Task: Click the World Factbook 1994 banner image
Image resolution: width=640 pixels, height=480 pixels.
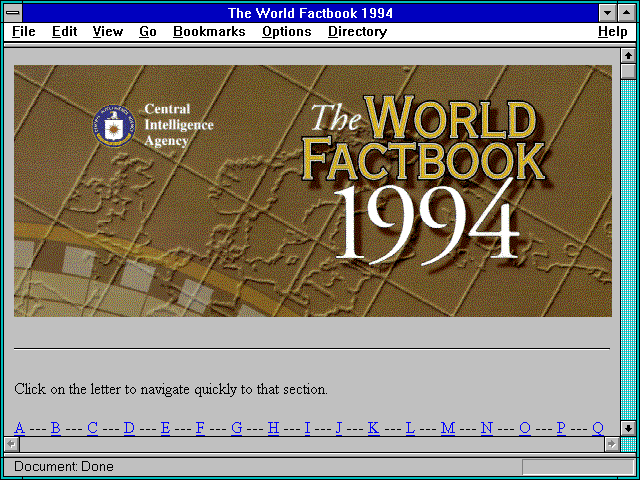Action: click(313, 191)
